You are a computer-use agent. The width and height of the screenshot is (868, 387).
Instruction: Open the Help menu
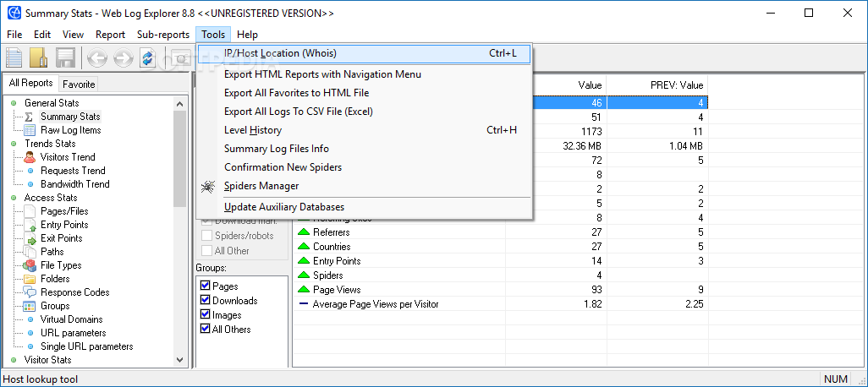247,35
